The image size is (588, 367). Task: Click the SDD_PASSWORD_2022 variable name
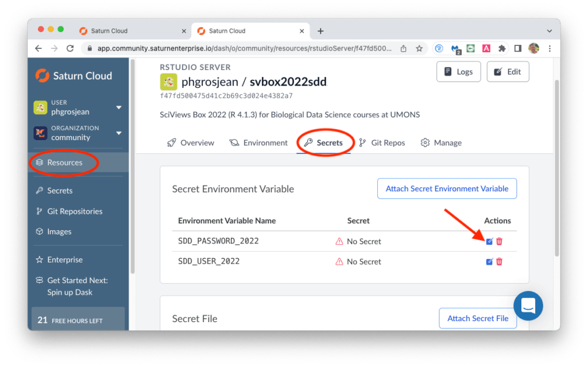point(218,241)
